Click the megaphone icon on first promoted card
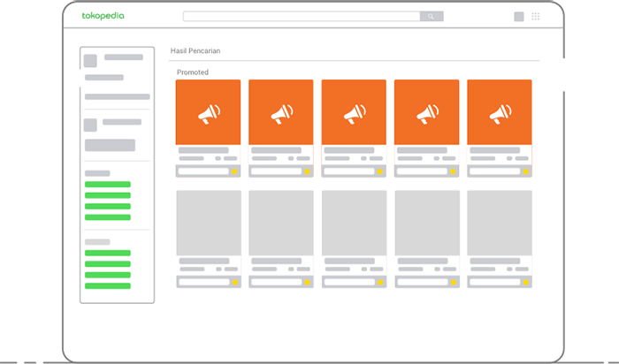Image resolution: width=619 pixels, height=364 pixels. (x=209, y=113)
